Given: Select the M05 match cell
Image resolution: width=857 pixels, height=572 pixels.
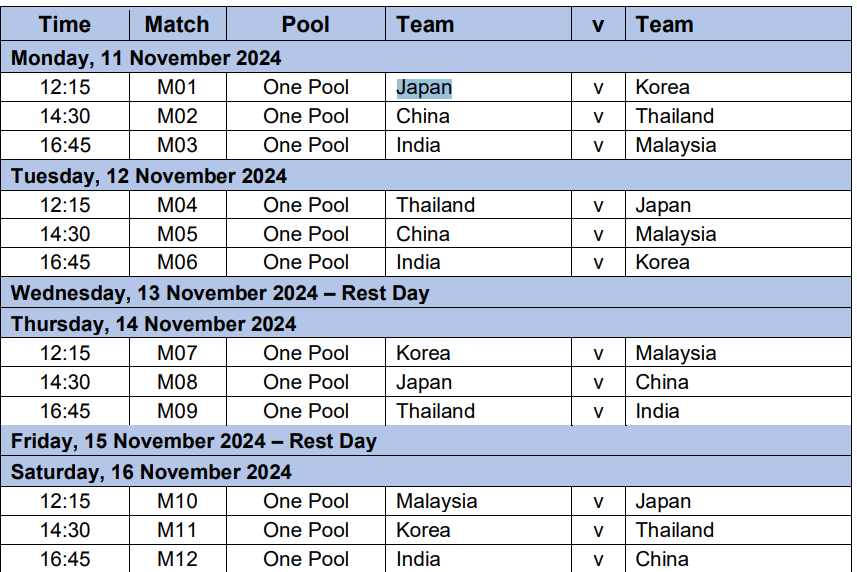Looking at the screenshot, I should tap(178, 234).
